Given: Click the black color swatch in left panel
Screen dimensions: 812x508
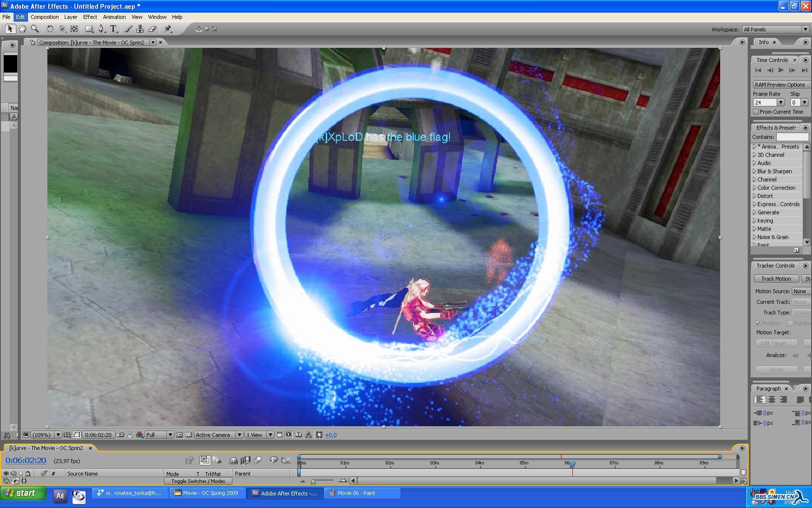Looking at the screenshot, I should pos(11,64).
